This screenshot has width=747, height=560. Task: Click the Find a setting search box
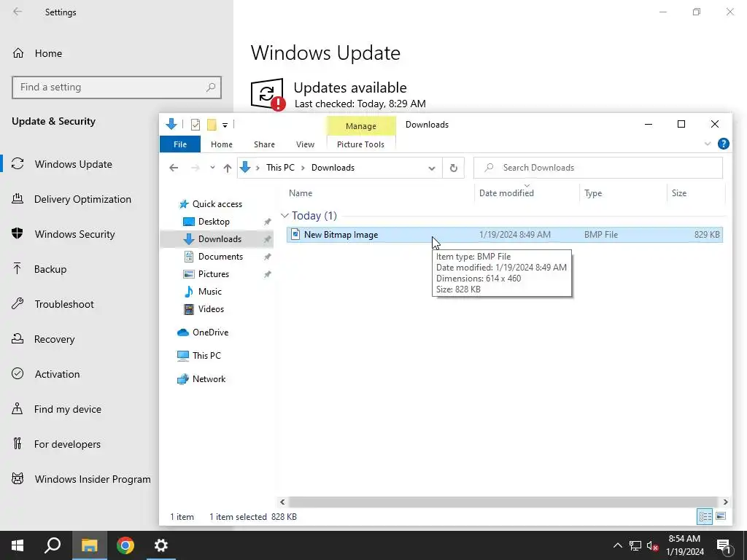117,87
